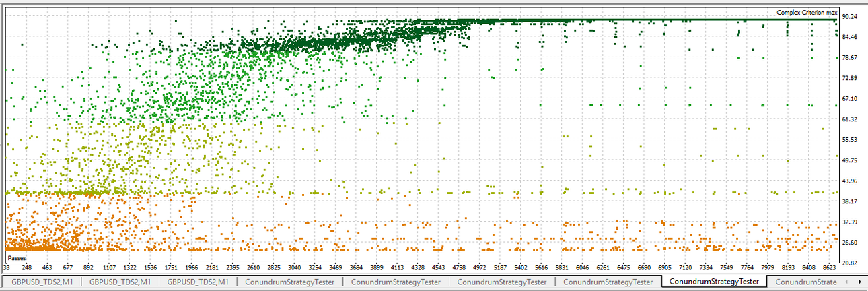
Task: Click the 43.96 y-axis value
Action: (x=851, y=181)
